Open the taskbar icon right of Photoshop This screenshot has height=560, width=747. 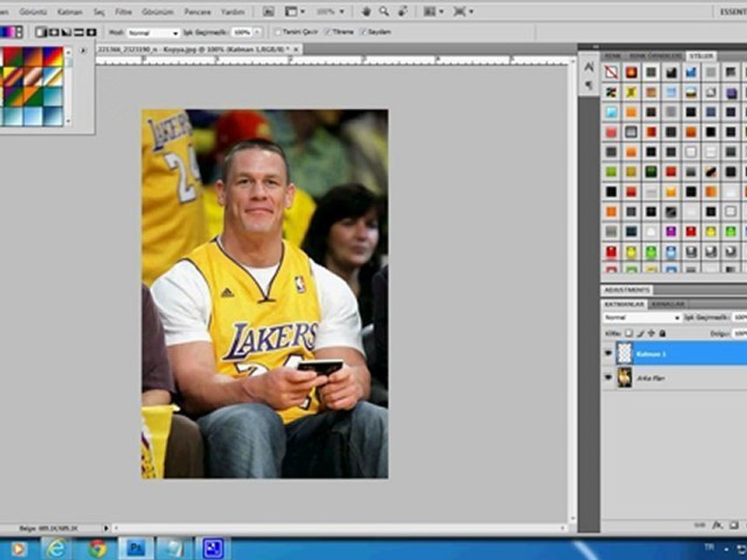pyautogui.click(x=174, y=548)
